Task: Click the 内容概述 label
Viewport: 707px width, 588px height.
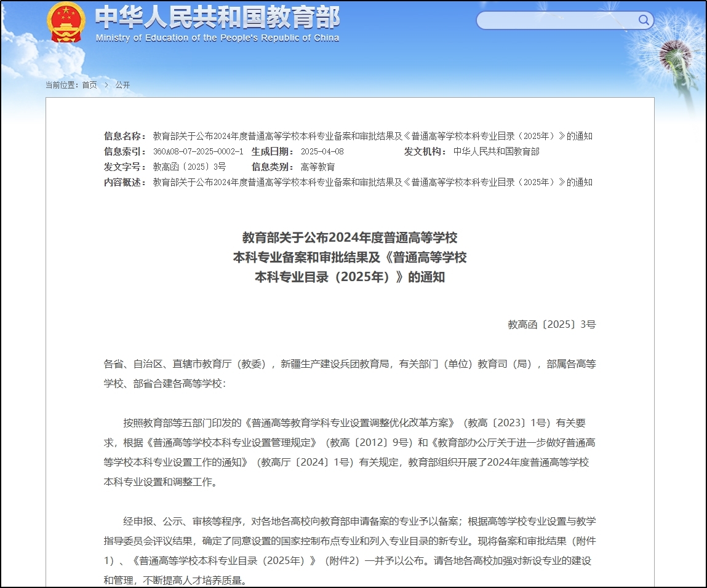Action: 124,182
